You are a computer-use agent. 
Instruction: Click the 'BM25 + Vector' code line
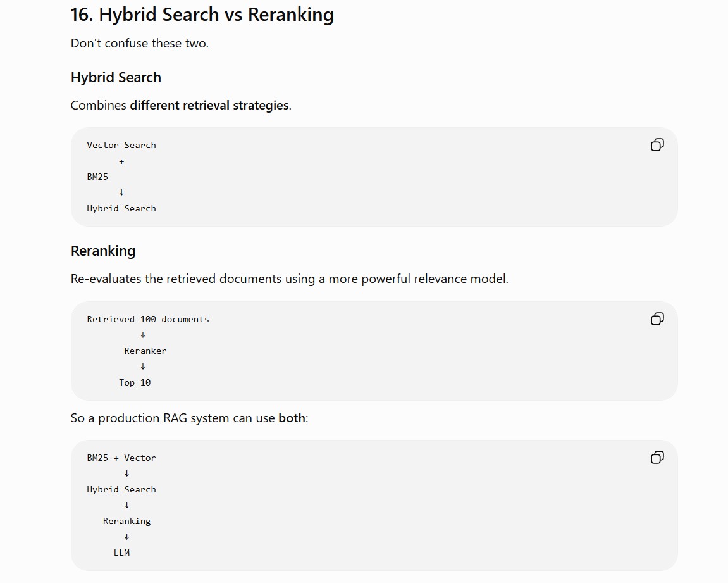click(121, 458)
